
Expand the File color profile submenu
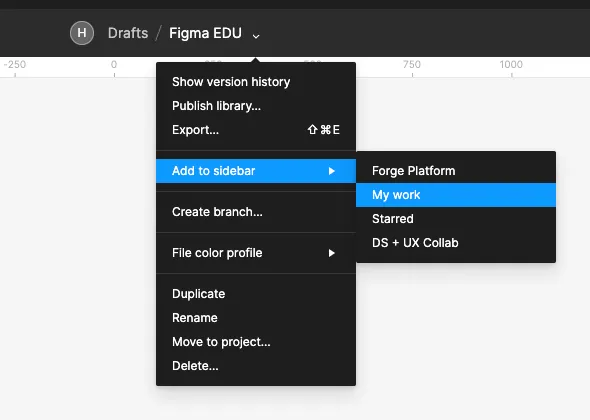coord(256,253)
